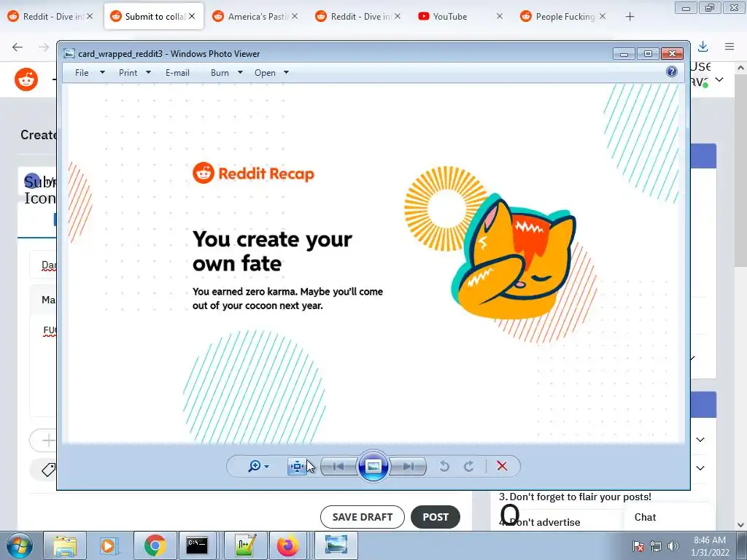Open Command Prompt from taskbar
The width and height of the screenshot is (747, 560).
[197, 546]
